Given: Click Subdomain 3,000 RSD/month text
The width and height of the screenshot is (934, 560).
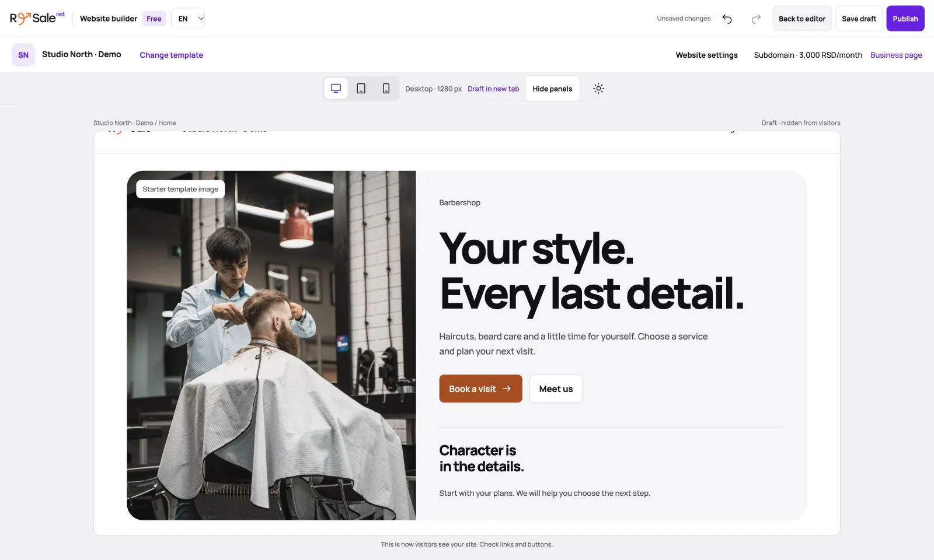Looking at the screenshot, I should click(808, 55).
